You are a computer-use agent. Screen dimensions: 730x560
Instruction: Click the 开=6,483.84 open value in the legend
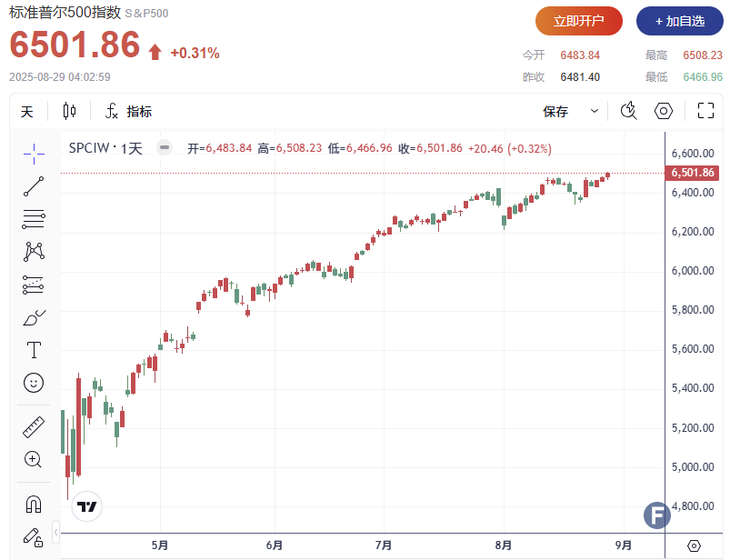pyautogui.click(x=220, y=148)
